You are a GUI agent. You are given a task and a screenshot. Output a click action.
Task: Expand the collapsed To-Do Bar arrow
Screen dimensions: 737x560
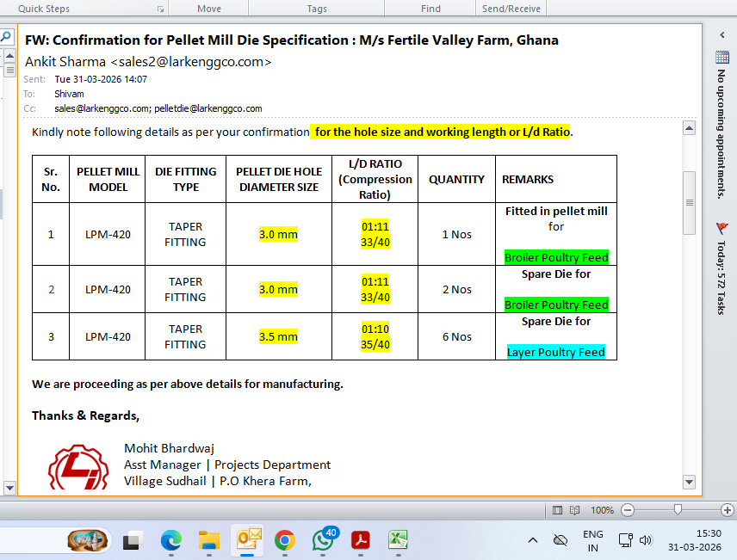(722, 35)
